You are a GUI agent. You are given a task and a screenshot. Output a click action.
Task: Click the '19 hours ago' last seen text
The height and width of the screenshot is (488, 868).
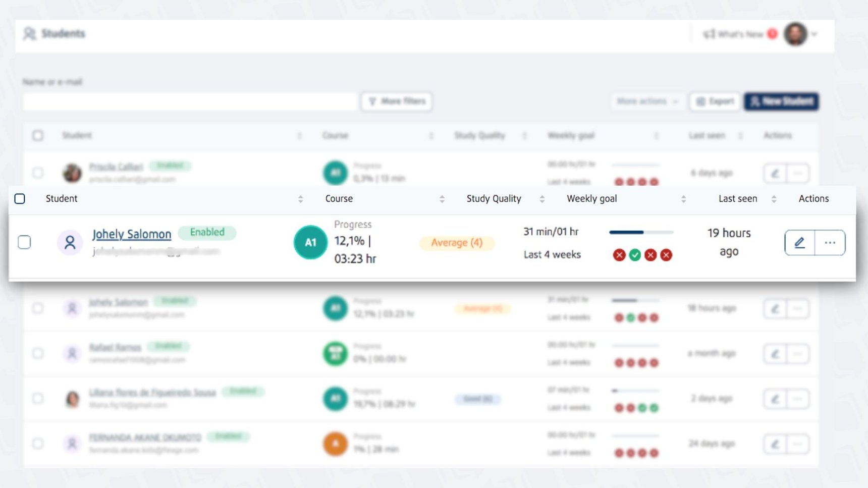(729, 242)
